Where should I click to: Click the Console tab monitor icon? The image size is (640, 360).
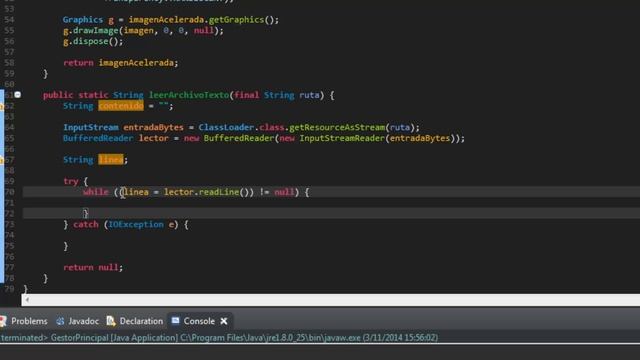[x=176, y=321]
